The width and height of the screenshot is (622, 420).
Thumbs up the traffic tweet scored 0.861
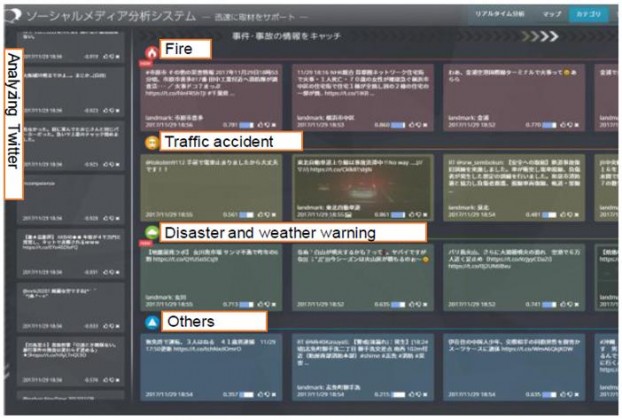pyautogui.click(x=412, y=215)
